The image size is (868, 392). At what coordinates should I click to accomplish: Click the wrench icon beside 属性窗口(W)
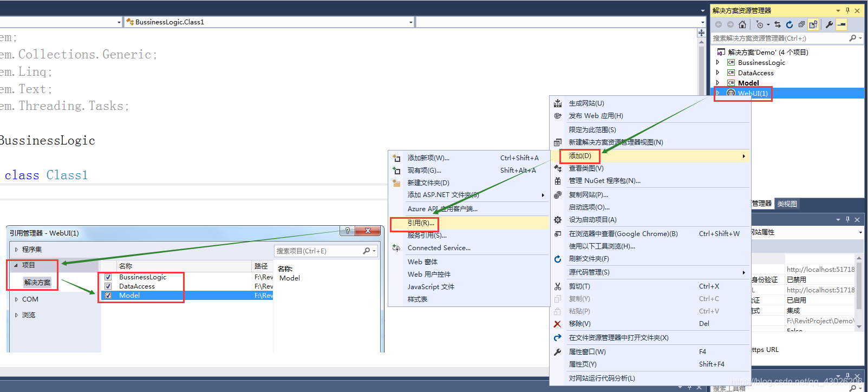point(558,352)
